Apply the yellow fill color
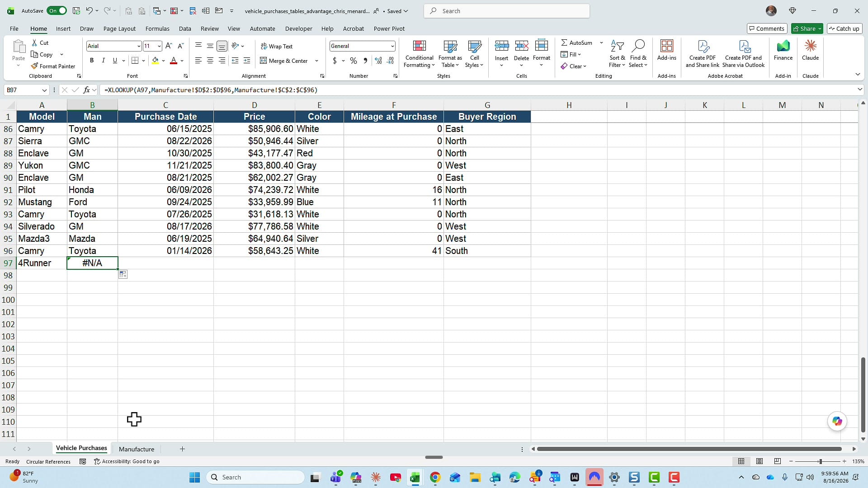This screenshot has height=488, width=868. [x=155, y=61]
